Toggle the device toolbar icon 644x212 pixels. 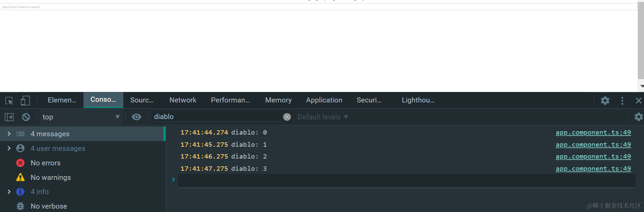pos(25,100)
